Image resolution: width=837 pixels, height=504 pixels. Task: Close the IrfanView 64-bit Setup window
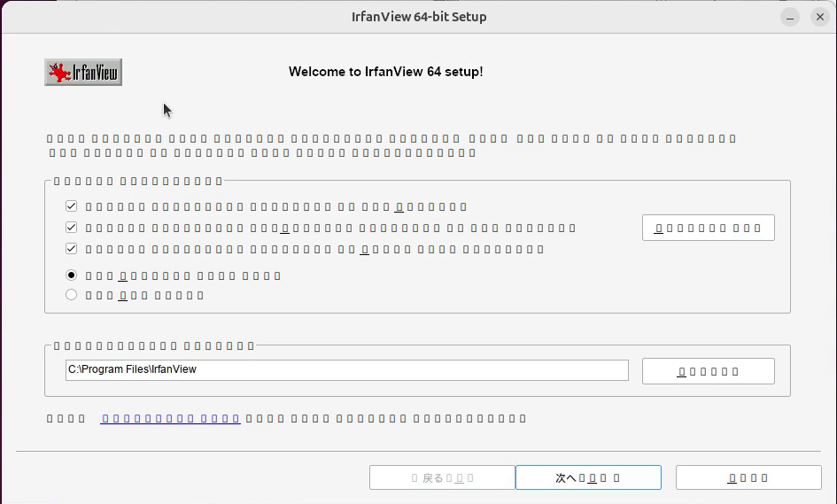[x=820, y=17]
